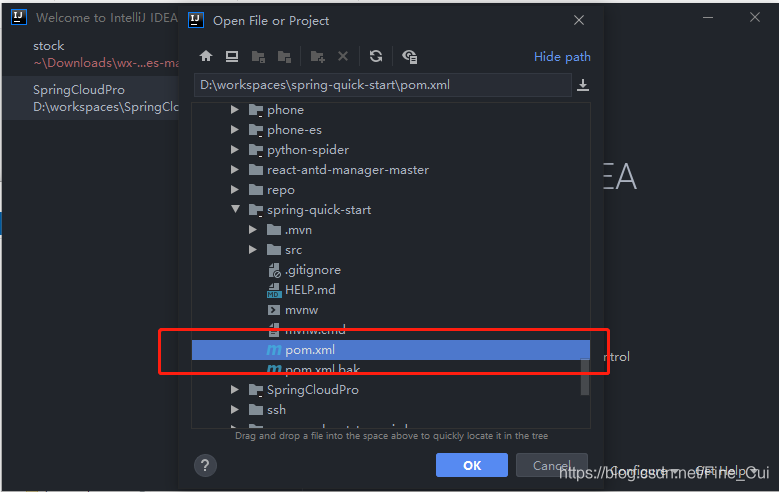Select the ssh folder icon
Image resolution: width=779 pixels, height=492 pixels.
click(256, 410)
